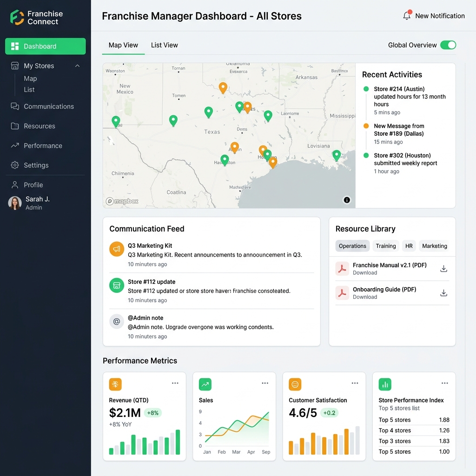Click the Franchise Connect logo
This screenshot has height=476, width=476.
pos(36,17)
